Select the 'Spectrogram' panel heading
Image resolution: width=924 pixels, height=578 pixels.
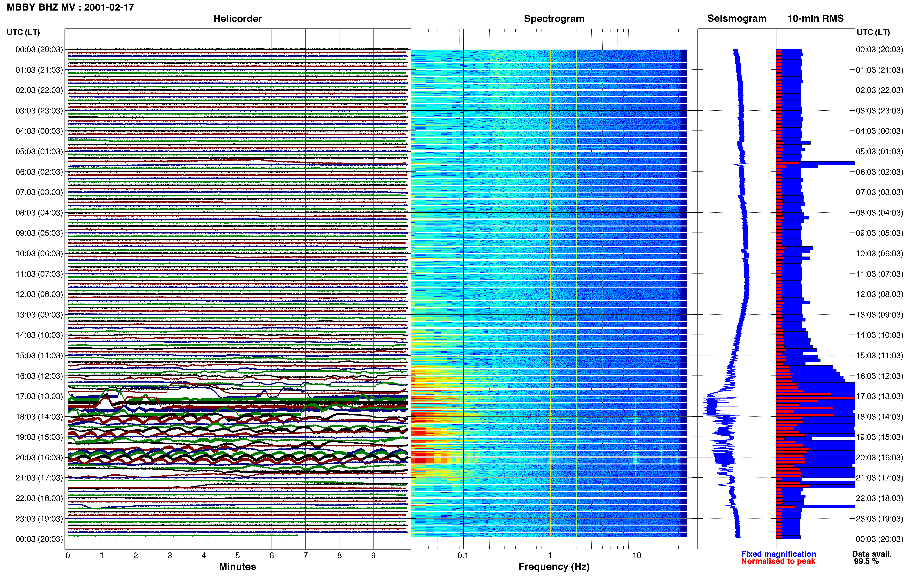coord(554,19)
